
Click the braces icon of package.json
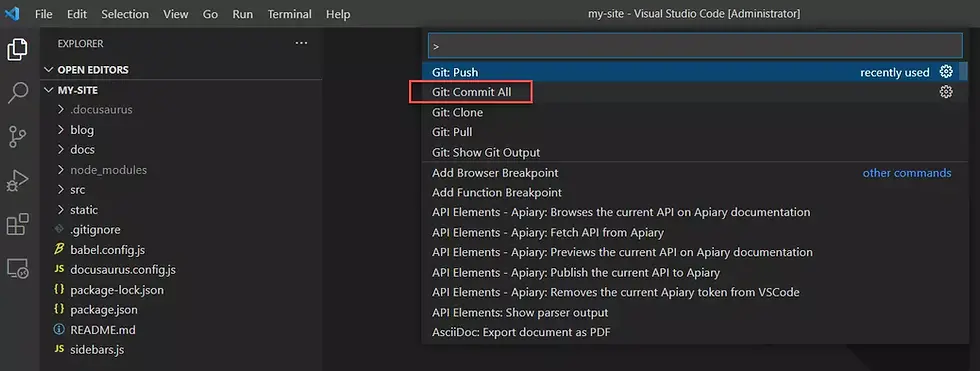[x=59, y=309]
